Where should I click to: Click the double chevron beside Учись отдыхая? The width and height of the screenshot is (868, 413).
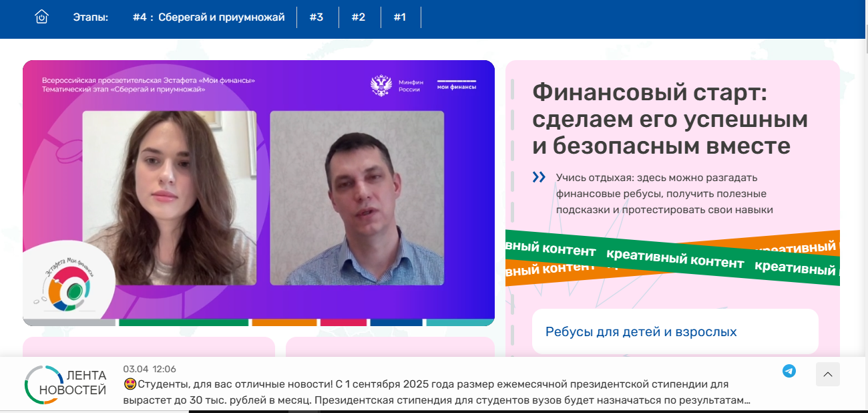[x=539, y=178]
